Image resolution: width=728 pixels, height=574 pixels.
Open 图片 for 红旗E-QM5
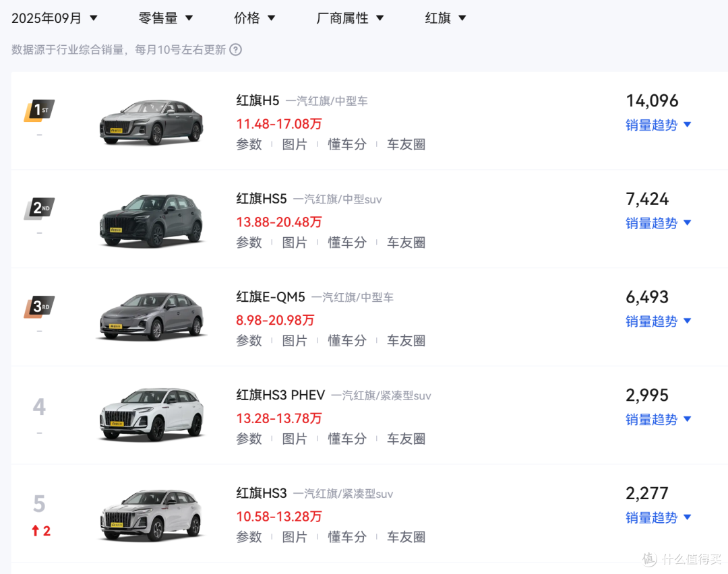tap(295, 341)
